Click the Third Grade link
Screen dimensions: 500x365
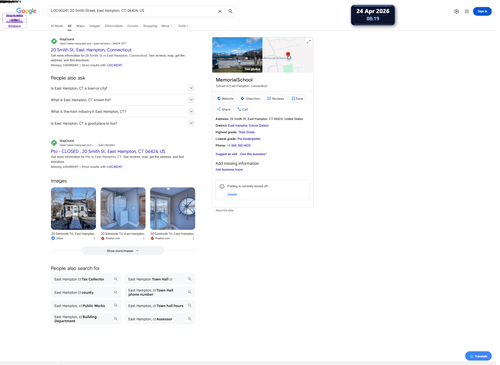[x=246, y=132]
